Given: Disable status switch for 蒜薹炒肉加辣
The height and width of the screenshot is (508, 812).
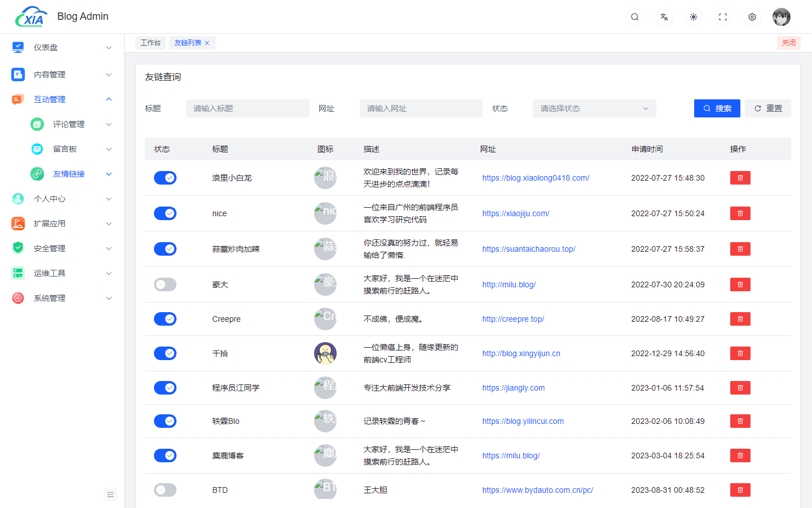Looking at the screenshot, I should [165, 249].
